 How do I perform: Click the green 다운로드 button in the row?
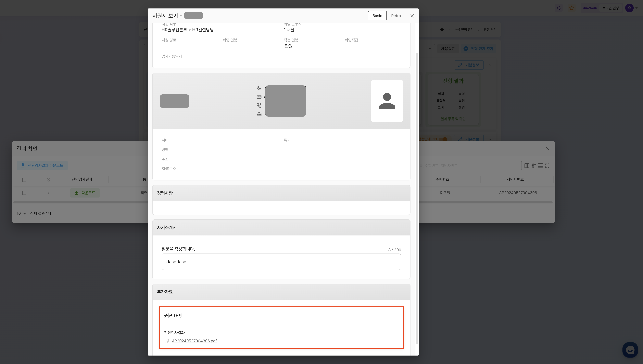(x=85, y=193)
